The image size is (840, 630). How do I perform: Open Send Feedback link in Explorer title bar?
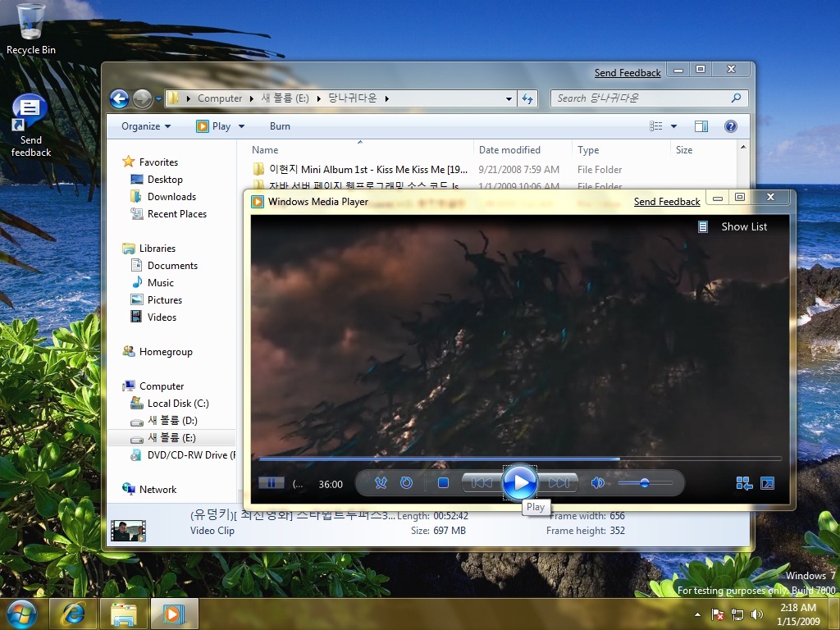coord(628,73)
